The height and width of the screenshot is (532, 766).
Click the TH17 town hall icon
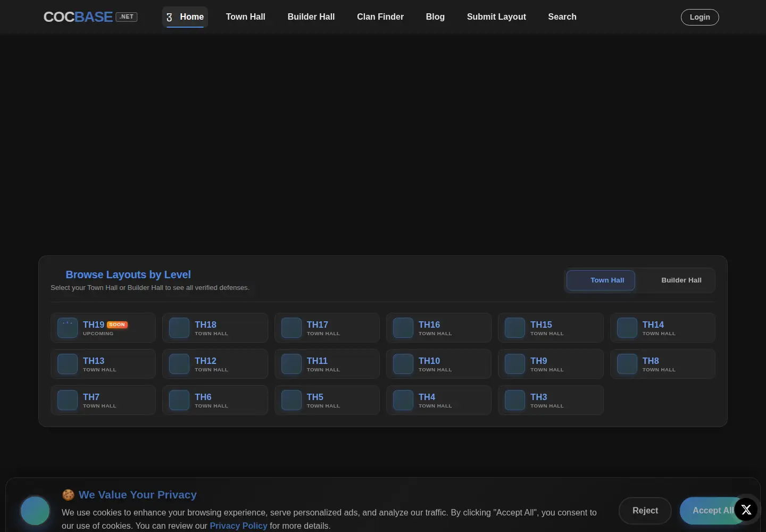coord(292,328)
